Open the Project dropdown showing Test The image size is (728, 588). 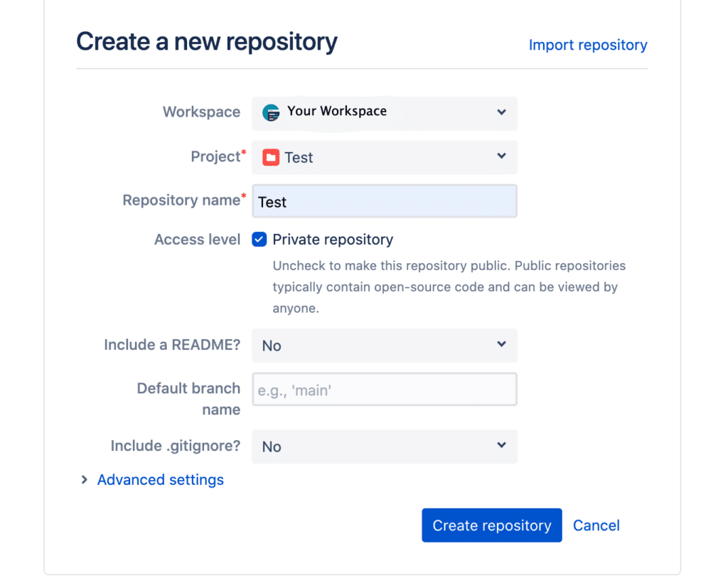[x=384, y=157]
